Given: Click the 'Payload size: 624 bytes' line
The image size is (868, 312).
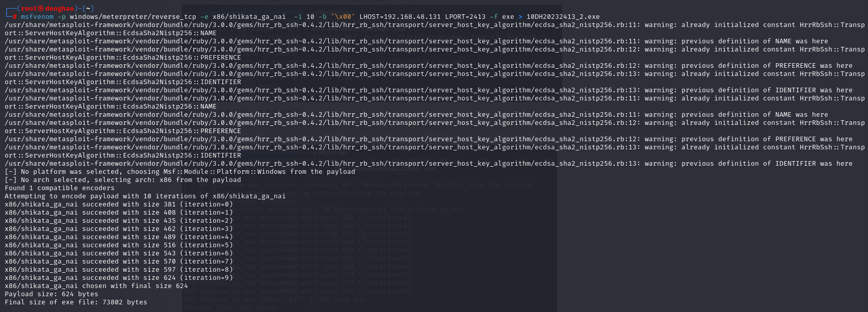Looking at the screenshot, I should [x=51, y=294].
